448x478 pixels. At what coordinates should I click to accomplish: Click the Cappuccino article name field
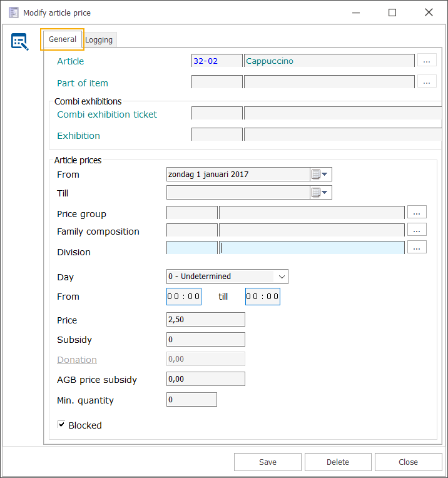[329, 61]
